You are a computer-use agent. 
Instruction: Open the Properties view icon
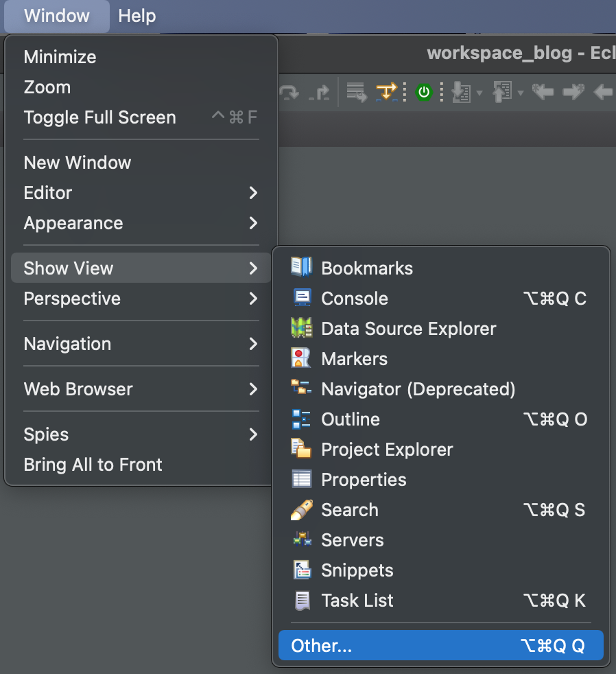coord(302,479)
